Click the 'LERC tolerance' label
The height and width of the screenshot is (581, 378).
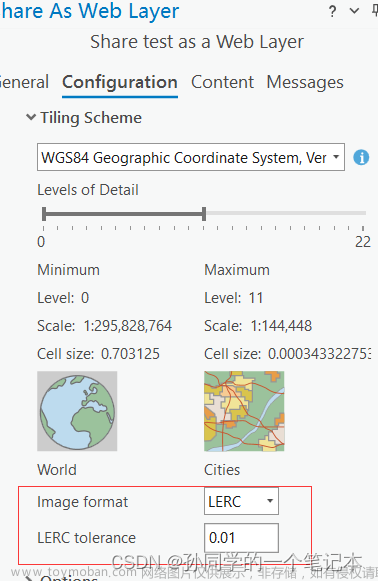86,538
